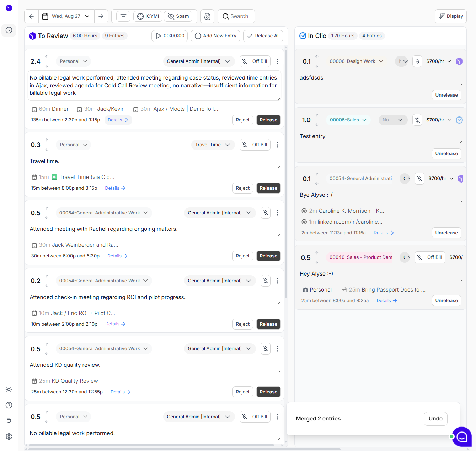Viewport: 476px width, 451px height.
Task: Click the app logo at top left
Action: pyautogui.click(x=9, y=8)
